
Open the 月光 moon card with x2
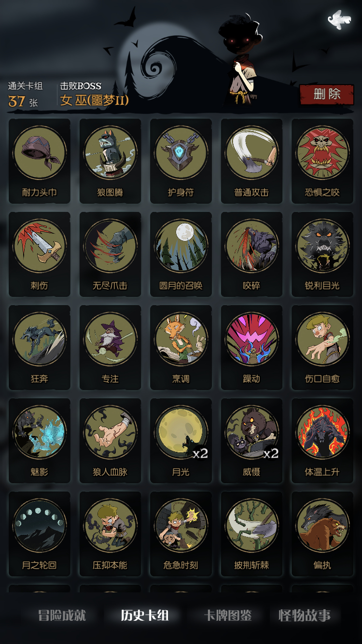tap(181, 441)
